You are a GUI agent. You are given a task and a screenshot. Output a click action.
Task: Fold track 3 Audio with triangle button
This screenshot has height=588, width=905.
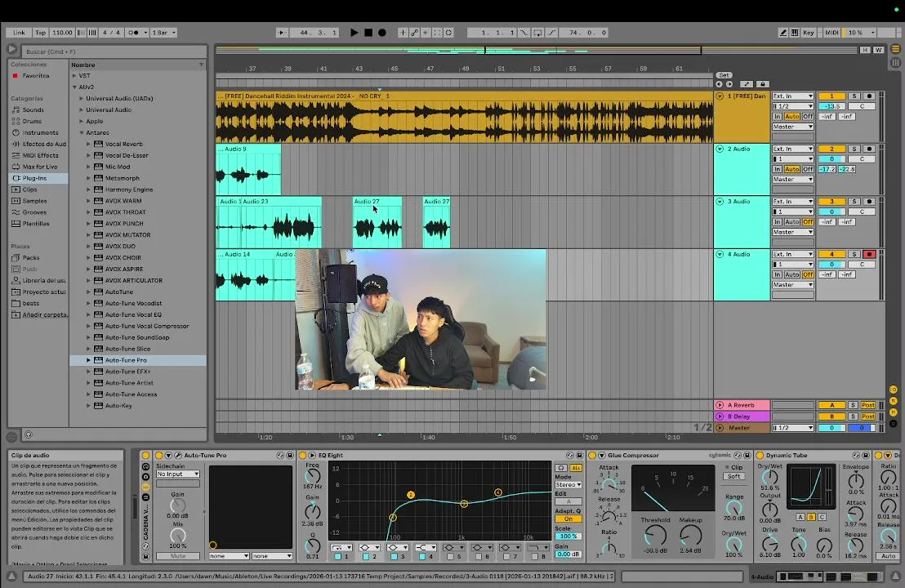coord(720,202)
